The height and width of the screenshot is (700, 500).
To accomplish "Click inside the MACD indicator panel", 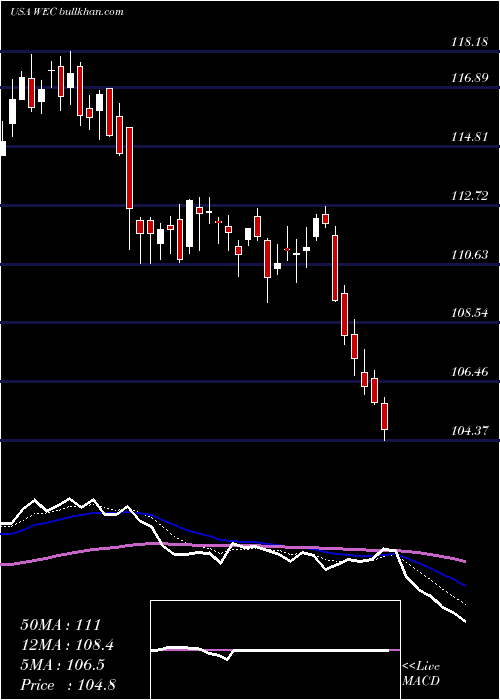I will (x=275, y=650).
